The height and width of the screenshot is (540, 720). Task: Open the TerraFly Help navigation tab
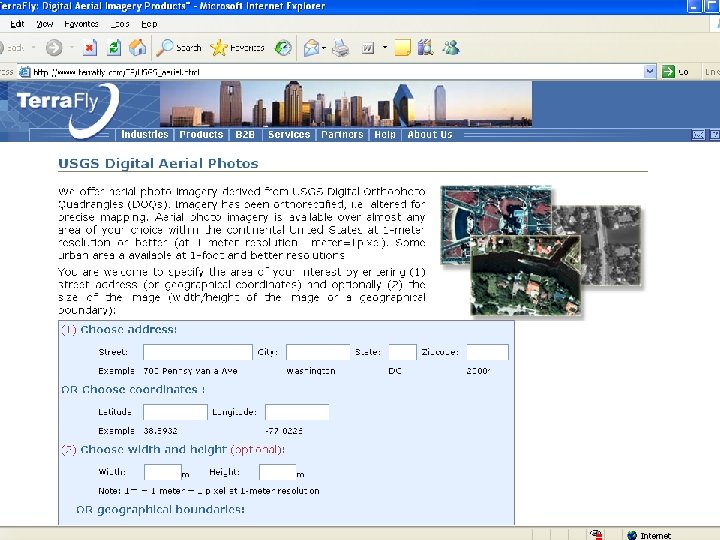385,135
